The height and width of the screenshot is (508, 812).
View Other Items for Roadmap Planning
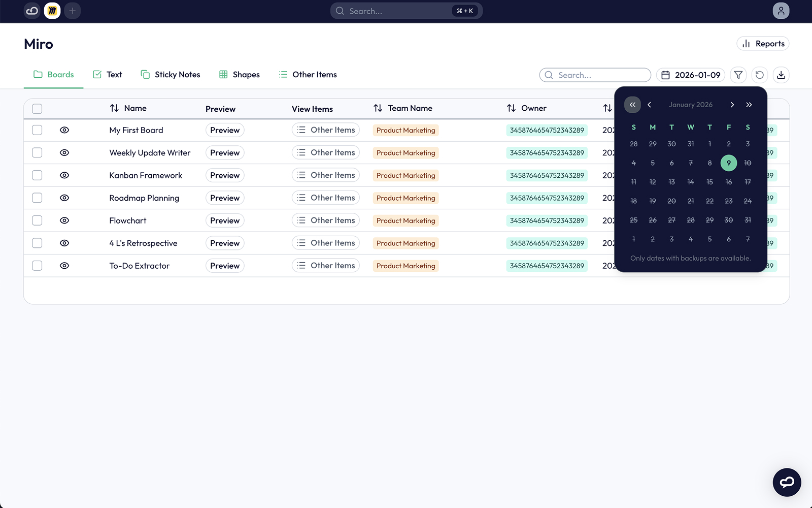[326, 198]
